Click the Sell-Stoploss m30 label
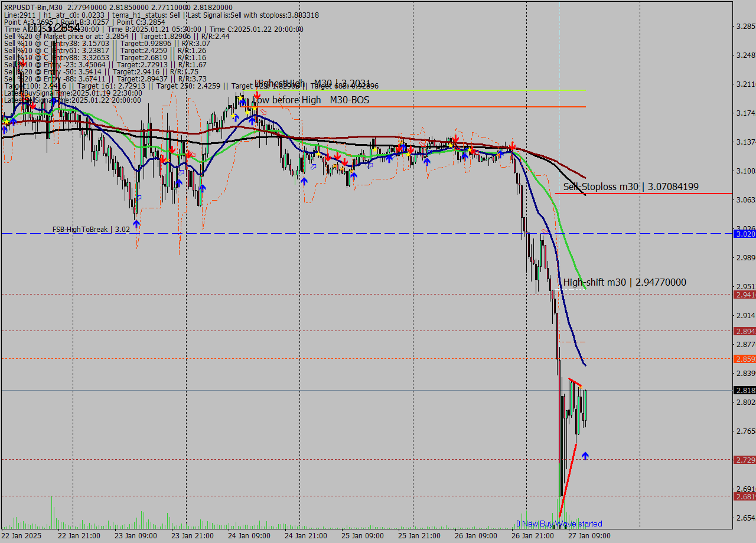 (631, 187)
